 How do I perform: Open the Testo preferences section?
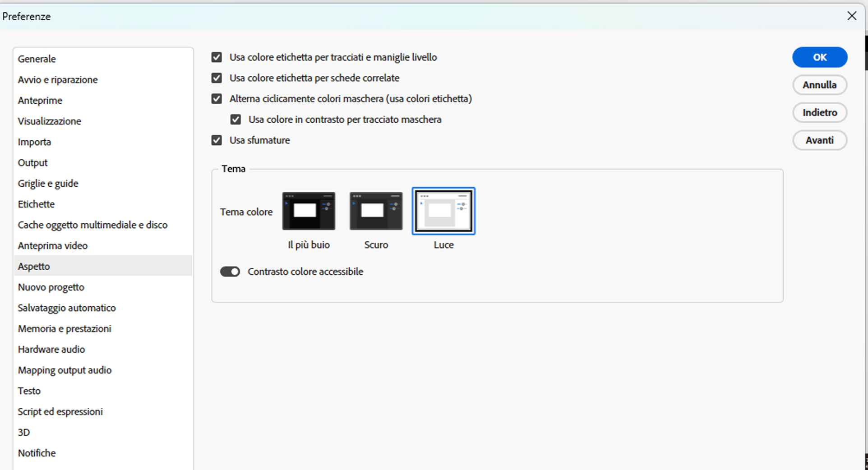coord(103,391)
